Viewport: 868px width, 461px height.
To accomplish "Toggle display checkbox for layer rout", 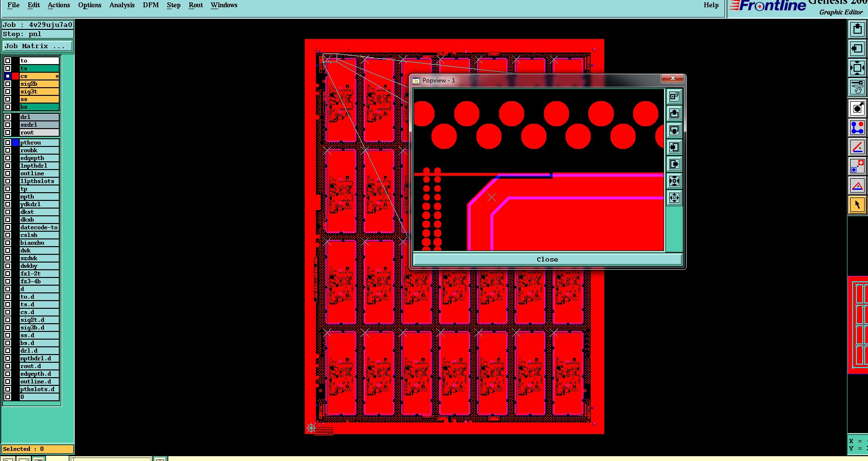I will [x=8, y=132].
